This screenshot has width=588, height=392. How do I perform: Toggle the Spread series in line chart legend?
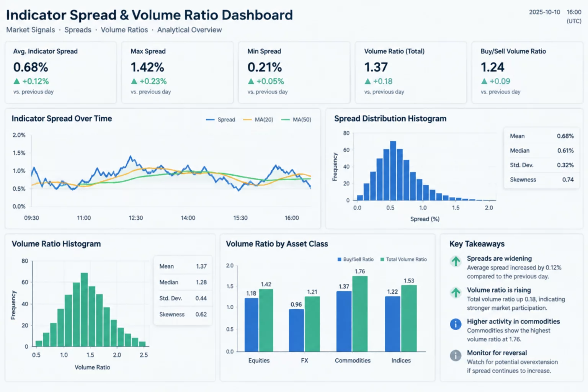[x=220, y=119]
